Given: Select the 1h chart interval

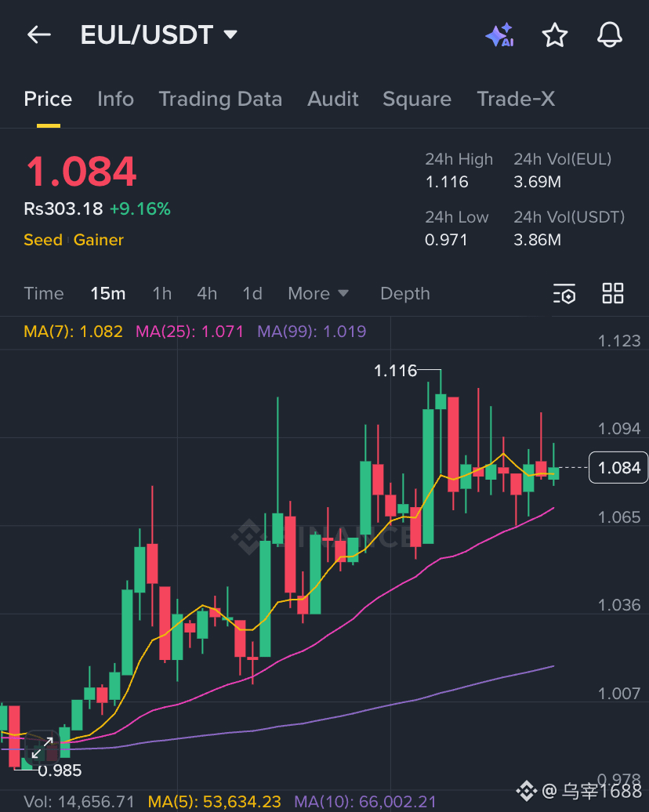Looking at the screenshot, I should (x=162, y=294).
